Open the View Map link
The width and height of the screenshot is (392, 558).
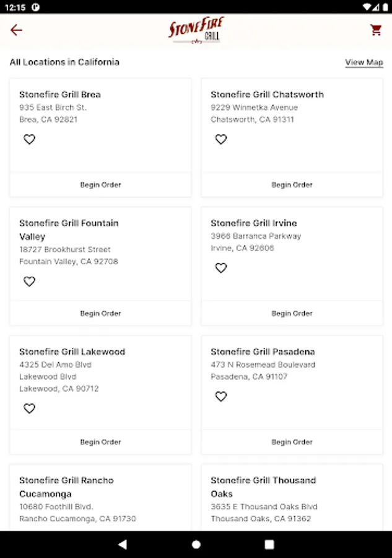tap(364, 63)
